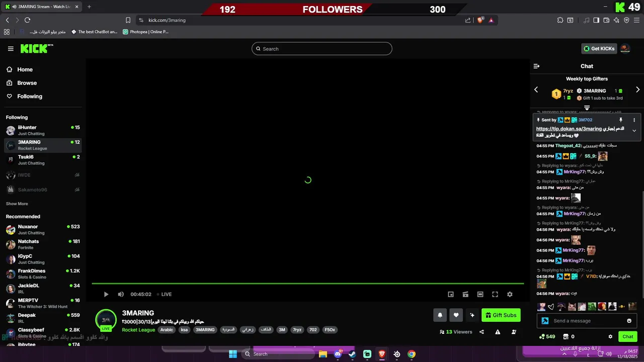Select the cat emote in quick emotes
The width and height of the screenshot is (644, 362).
click(x=572, y=306)
